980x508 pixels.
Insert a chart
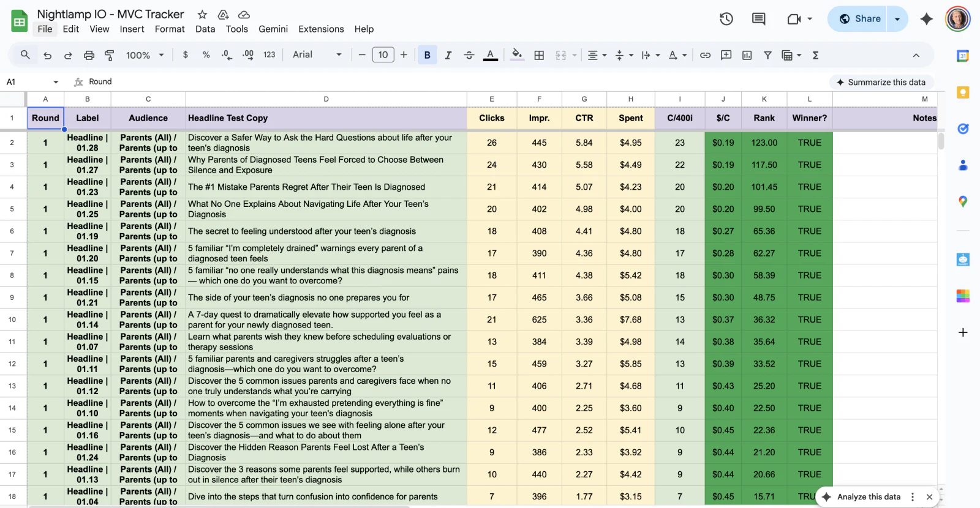(x=747, y=55)
